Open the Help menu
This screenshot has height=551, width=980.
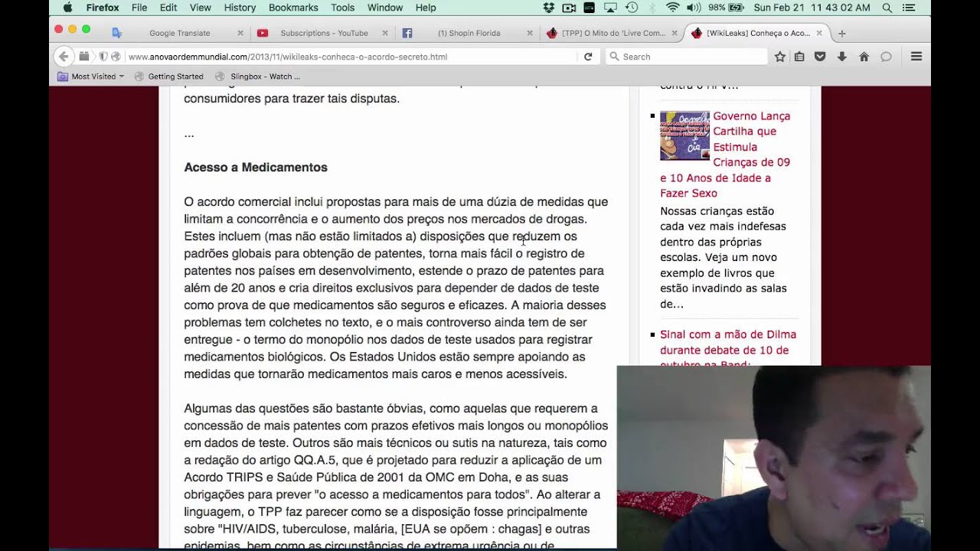[x=426, y=8]
